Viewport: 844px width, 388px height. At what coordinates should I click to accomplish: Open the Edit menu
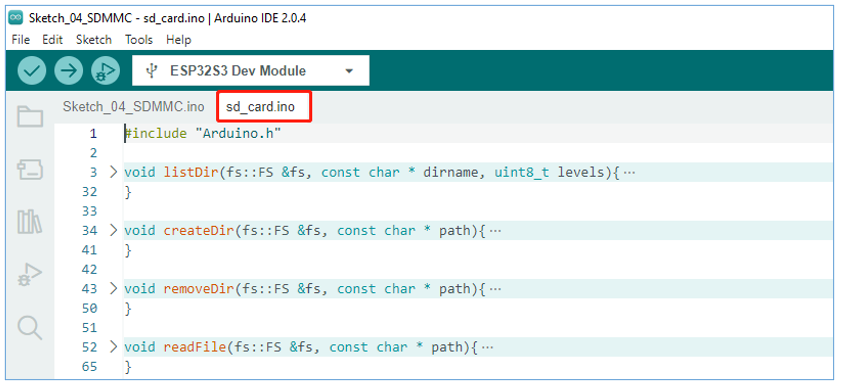click(52, 39)
